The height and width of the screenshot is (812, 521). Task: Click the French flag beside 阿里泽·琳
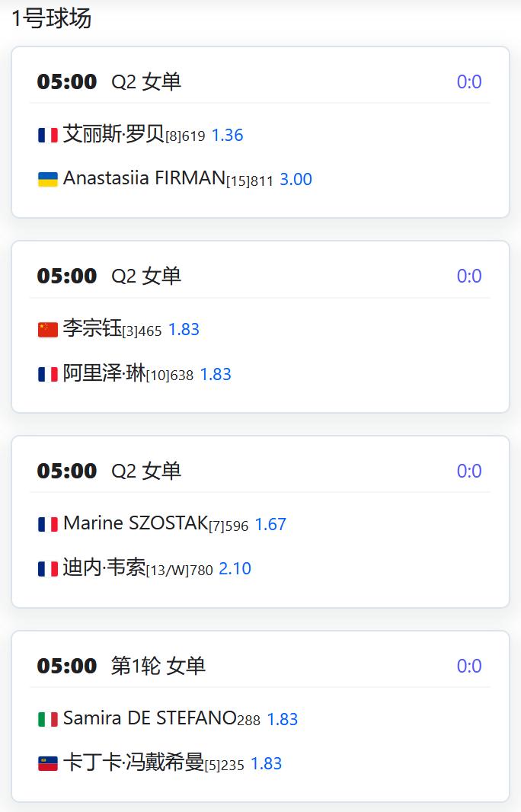click(x=48, y=374)
